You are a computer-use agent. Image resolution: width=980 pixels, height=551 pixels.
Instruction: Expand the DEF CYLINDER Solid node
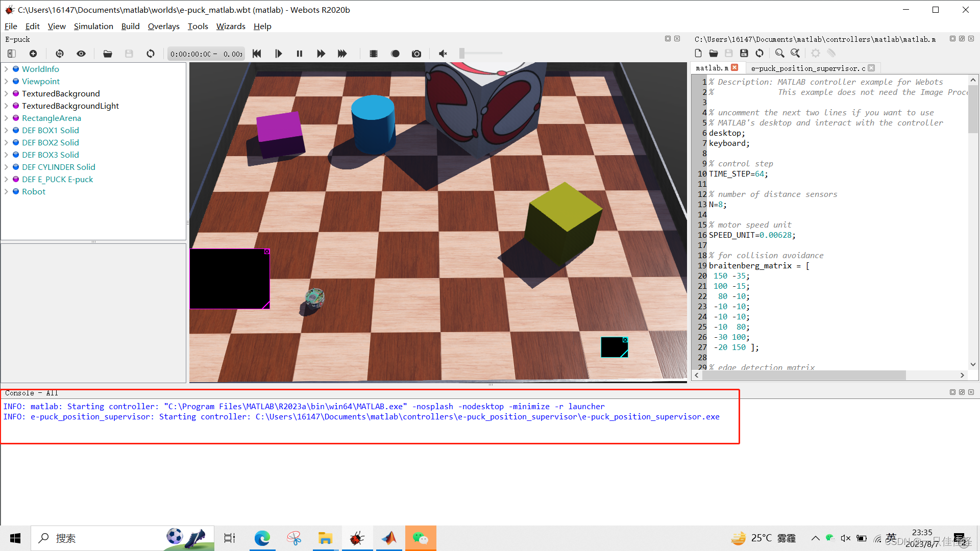pyautogui.click(x=6, y=167)
